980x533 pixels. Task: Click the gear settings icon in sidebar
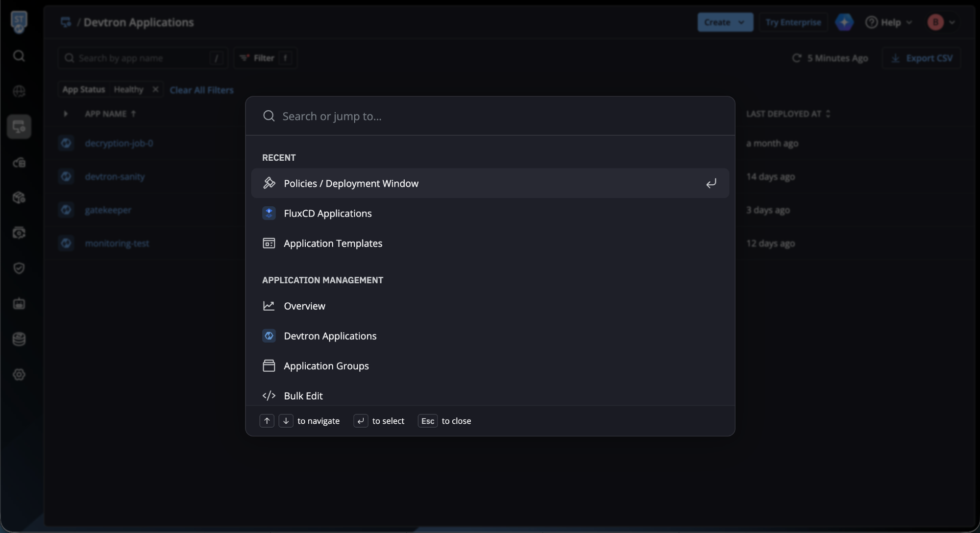(x=19, y=375)
